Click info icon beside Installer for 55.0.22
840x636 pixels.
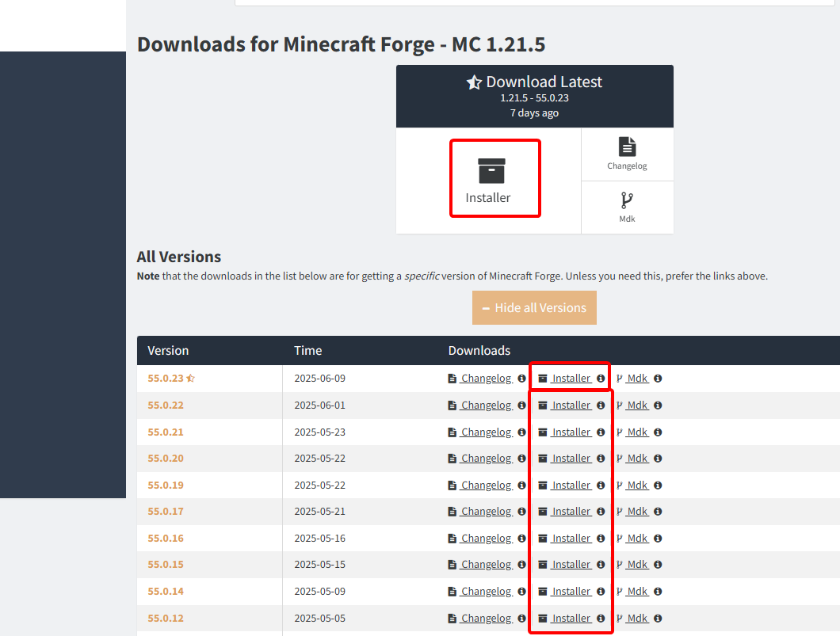point(601,406)
